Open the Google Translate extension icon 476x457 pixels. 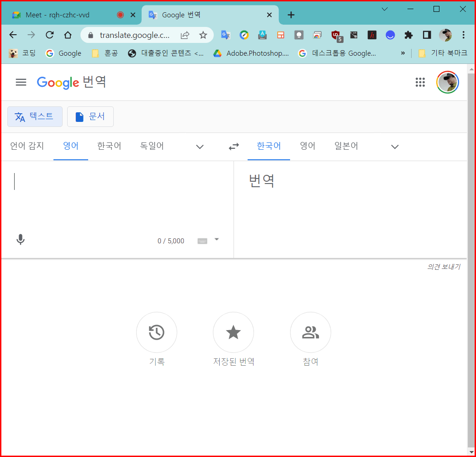[226, 35]
